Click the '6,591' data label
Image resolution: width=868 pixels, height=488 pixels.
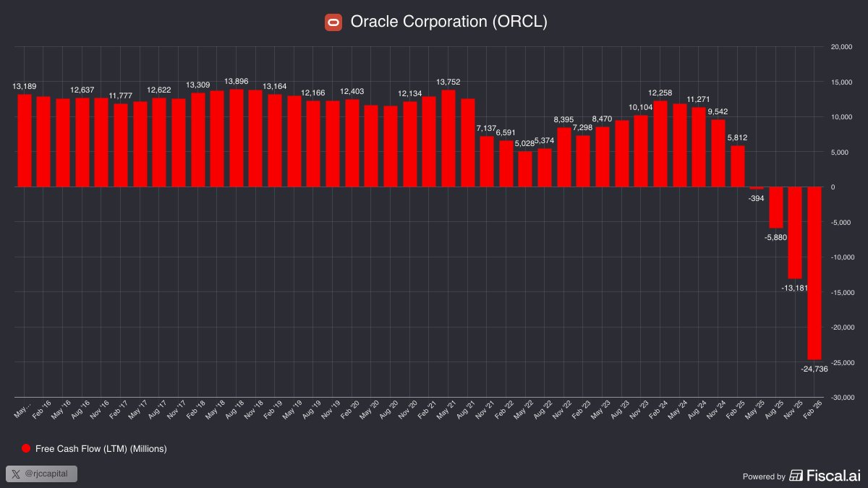coord(506,132)
